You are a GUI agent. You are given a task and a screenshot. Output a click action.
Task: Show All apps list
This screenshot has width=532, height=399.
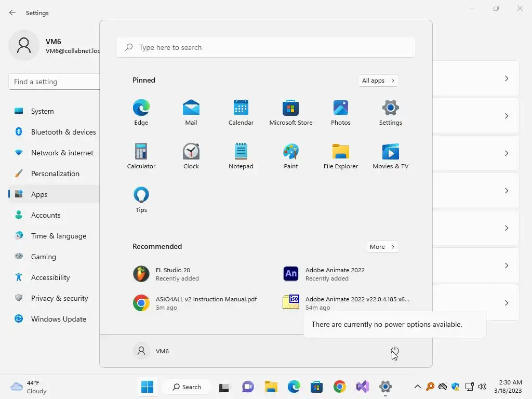378,81
